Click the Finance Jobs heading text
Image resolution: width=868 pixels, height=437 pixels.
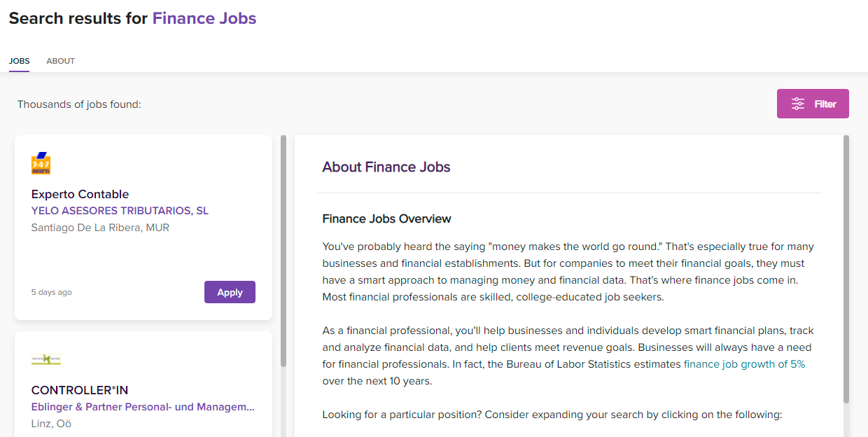tap(204, 18)
